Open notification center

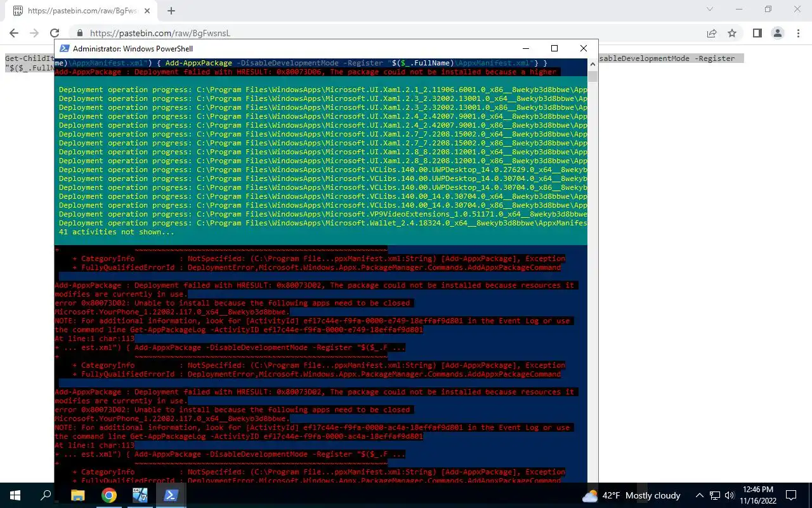pyautogui.click(x=791, y=495)
